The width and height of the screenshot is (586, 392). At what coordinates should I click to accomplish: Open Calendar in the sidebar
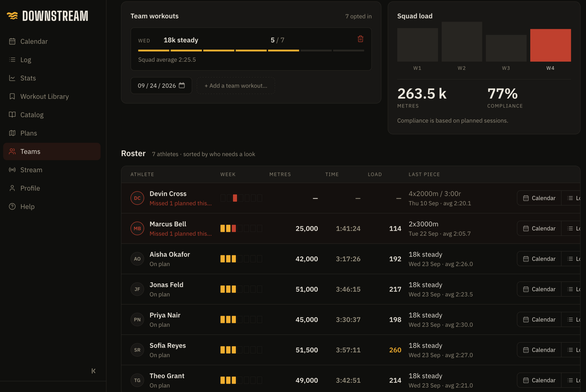[x=52, y=41]
